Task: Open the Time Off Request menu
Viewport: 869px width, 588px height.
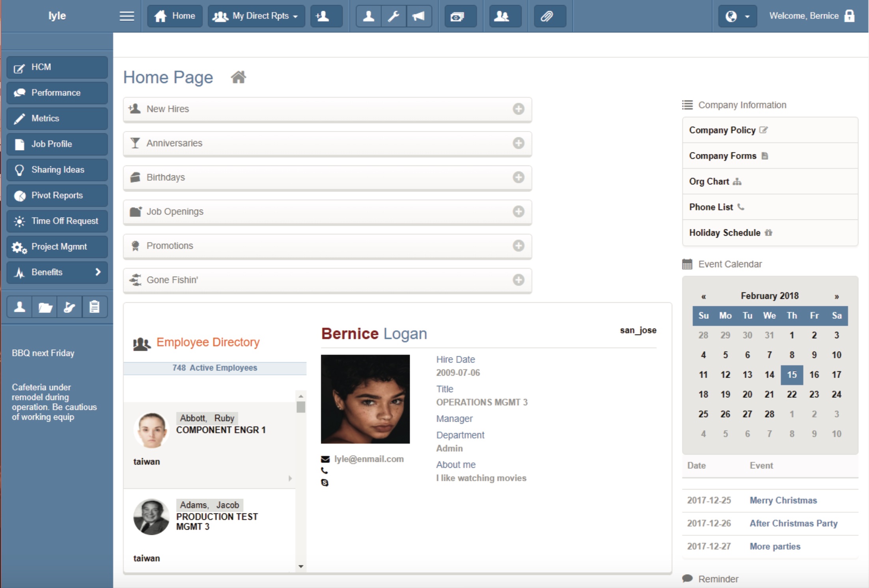Action: (x=57, y=221)
